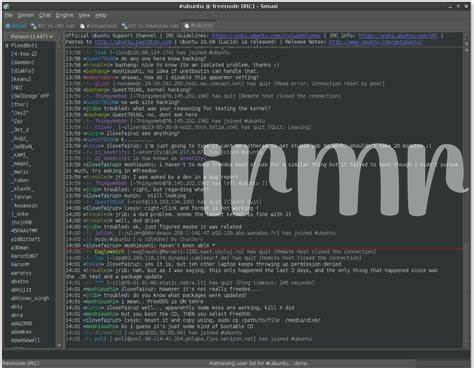Open the View menu
Image resolution: width=474 pixels, height=368 pixels.
[84, 15]
